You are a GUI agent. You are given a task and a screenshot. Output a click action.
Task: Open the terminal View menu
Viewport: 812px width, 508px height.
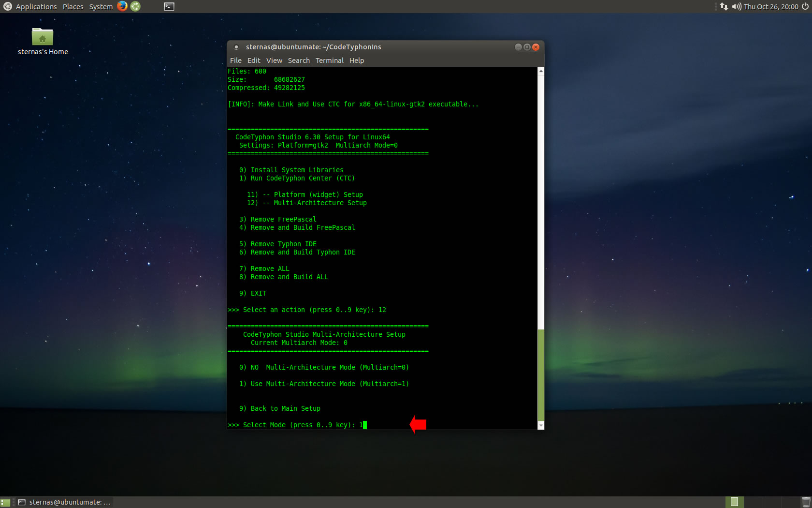point(274,60)
